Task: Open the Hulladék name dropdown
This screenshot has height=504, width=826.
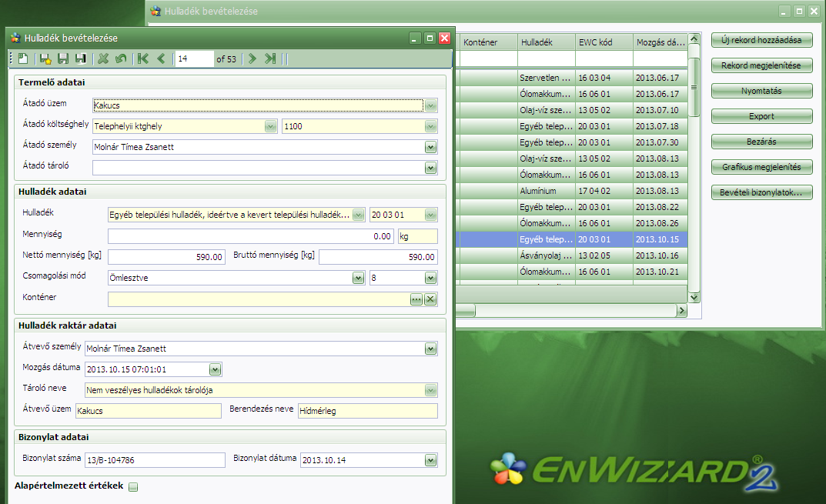Action: tap(358, 215)
